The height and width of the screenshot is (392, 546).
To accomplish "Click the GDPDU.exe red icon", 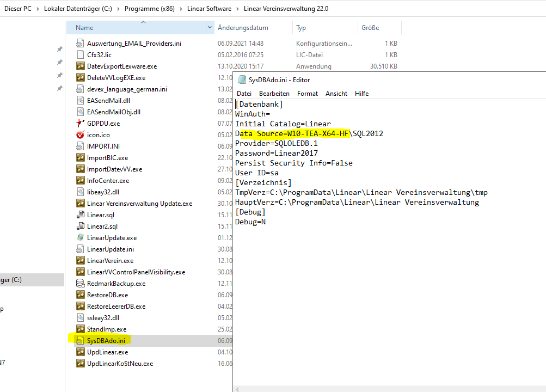I will tap(81, 123).
